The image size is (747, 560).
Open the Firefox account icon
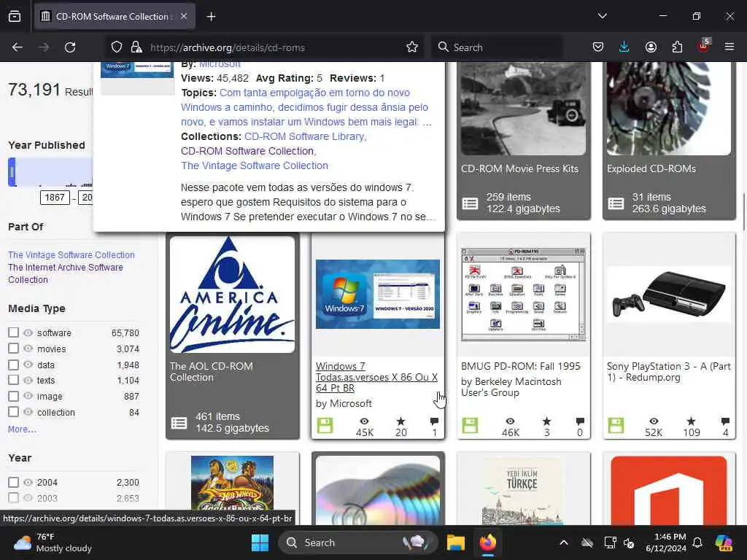tap(651, 47)
